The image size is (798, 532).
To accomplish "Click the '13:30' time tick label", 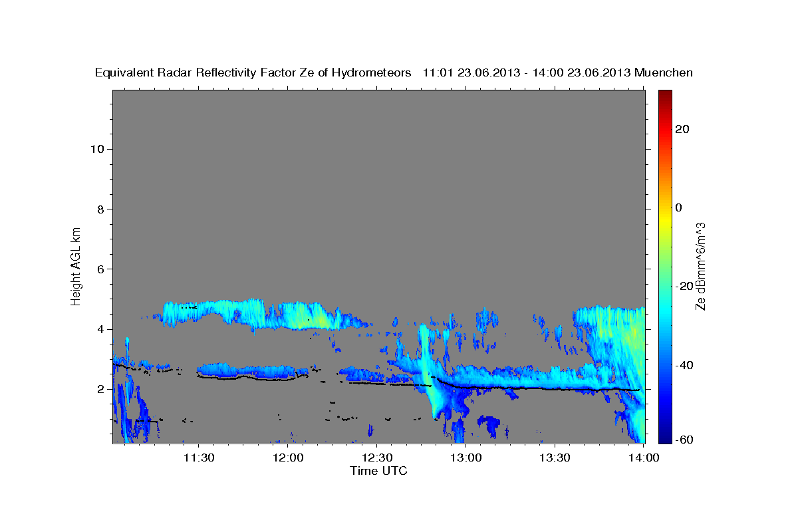I will point(555,458).
